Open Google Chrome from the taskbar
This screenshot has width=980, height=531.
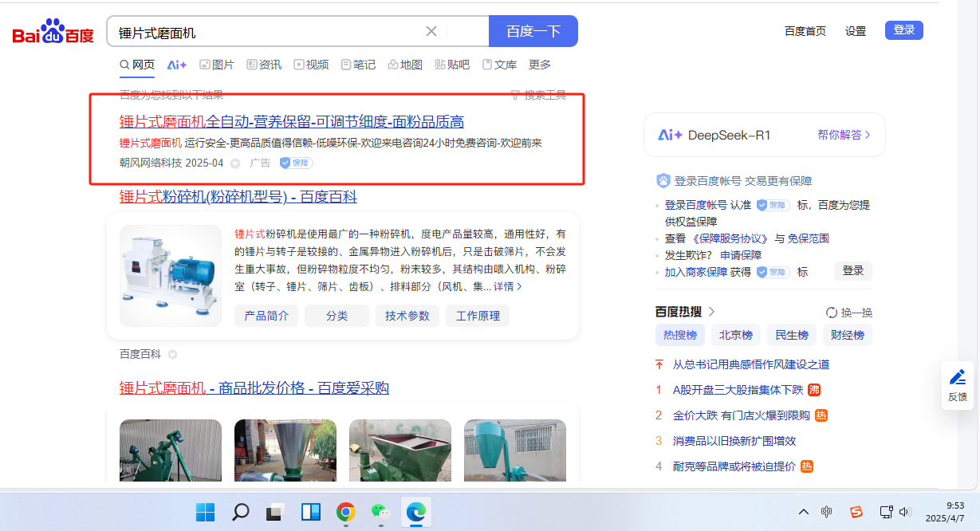pyautogui.click(x=345, y=512)
